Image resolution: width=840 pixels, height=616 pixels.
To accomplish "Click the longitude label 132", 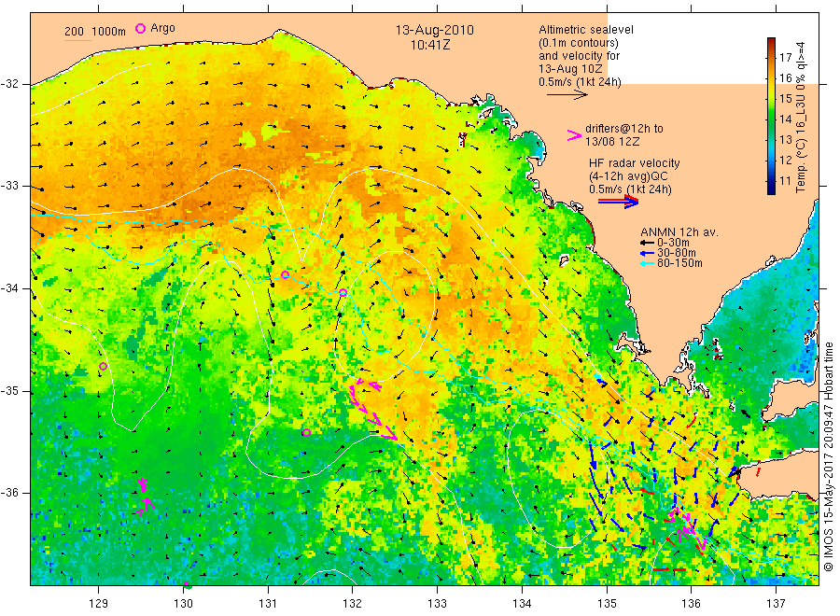I will pos(353,603).
